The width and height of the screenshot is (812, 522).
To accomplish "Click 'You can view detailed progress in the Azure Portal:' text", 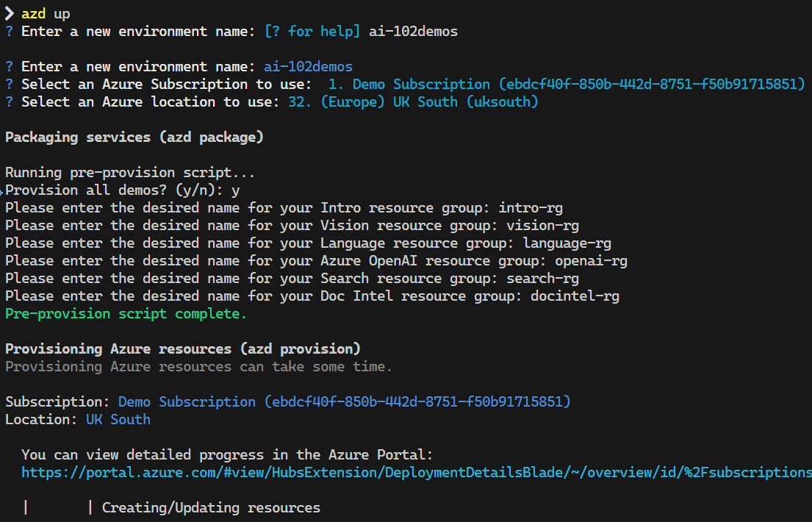I will (227, 454).
